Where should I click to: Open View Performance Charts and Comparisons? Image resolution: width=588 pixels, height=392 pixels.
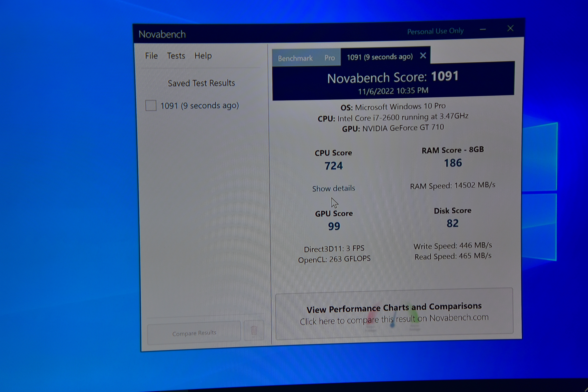pos(394,314)
